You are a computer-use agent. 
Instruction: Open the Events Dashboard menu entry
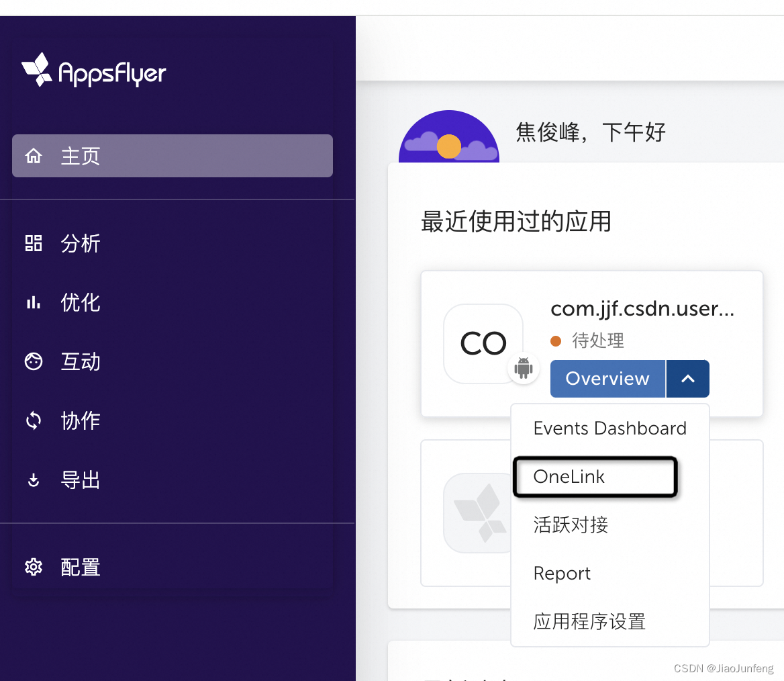609,428
